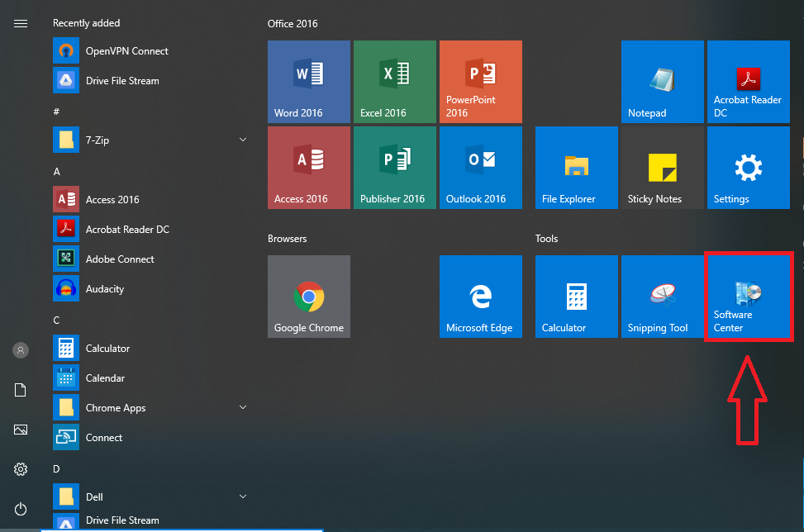
Task: Click the letter A section header
Action: tap(57, 172)
